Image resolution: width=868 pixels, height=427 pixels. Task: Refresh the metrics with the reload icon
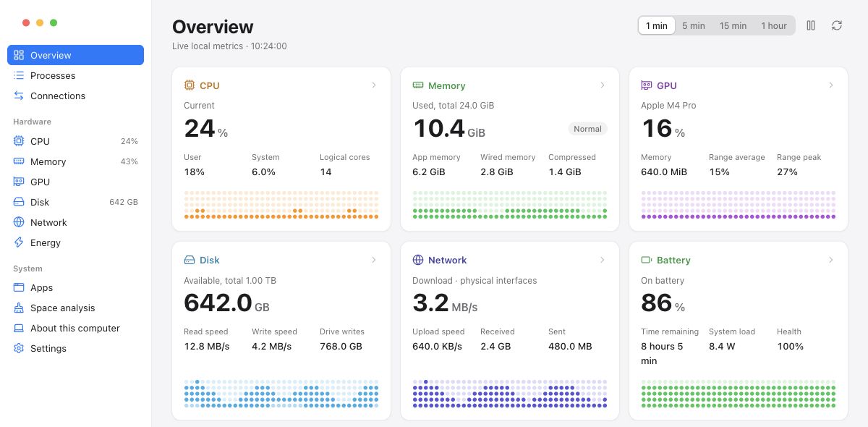pos(837,25)
